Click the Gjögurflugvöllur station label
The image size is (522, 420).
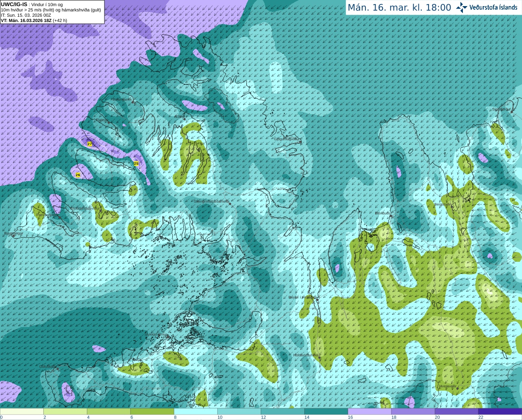pyautogui.click(x=287, y=139)
